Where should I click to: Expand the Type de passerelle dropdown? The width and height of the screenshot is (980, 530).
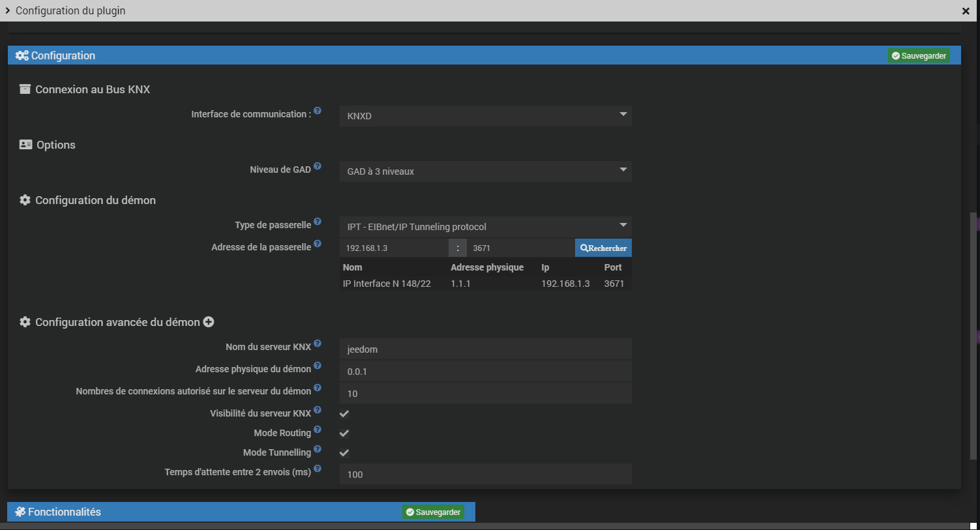tap(485, 227)
